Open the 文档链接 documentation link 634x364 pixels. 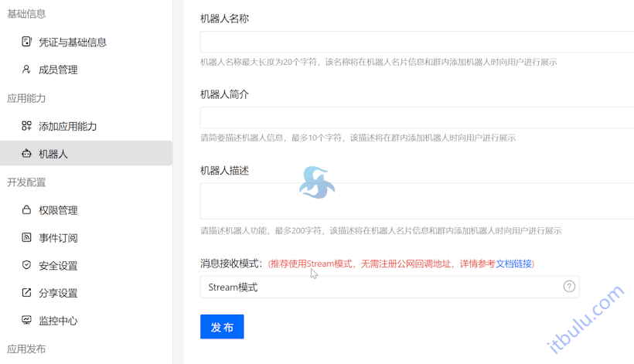(513, 264)
